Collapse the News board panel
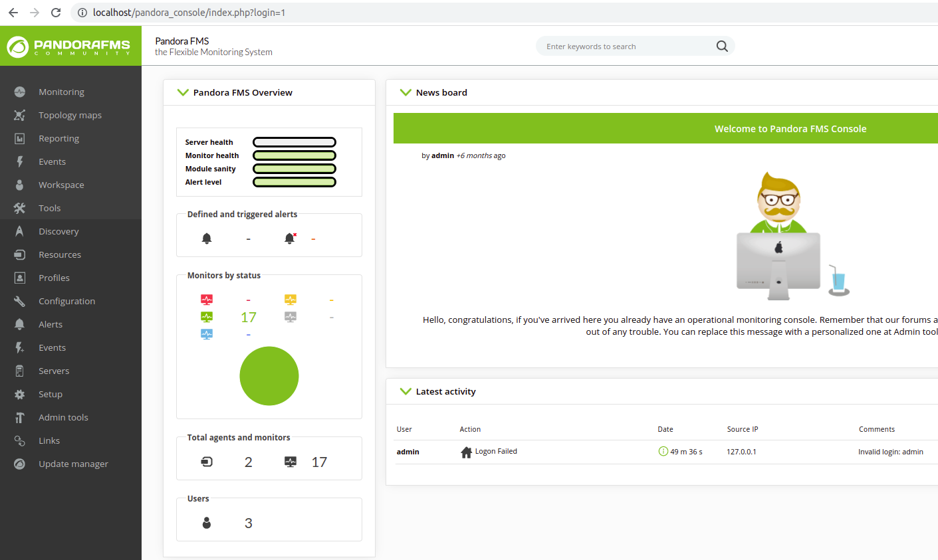 click(x=406, y=92)
